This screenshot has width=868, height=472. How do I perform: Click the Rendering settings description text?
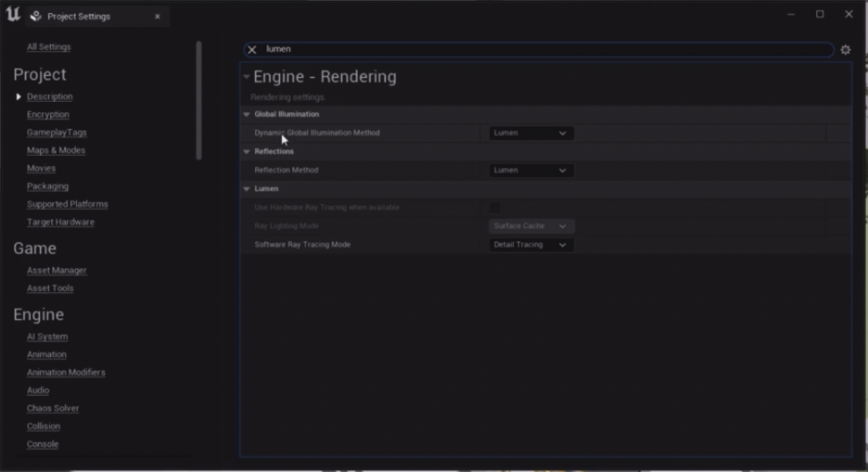pos(287,97)
